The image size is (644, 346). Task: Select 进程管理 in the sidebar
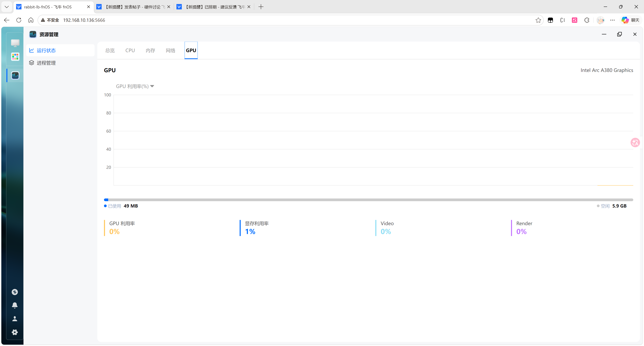[46, 63]
